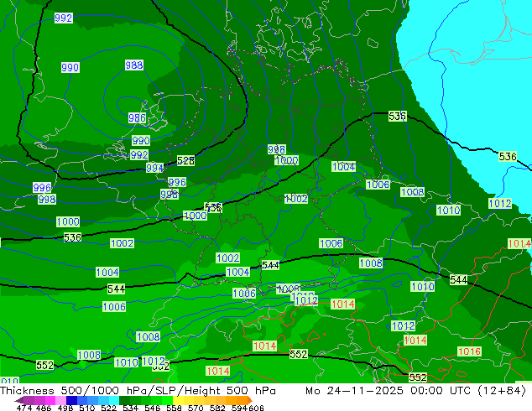Click the red 1016 isobar label
The width and height of the screenshot is (532, 411).
(x=469, y=351)
